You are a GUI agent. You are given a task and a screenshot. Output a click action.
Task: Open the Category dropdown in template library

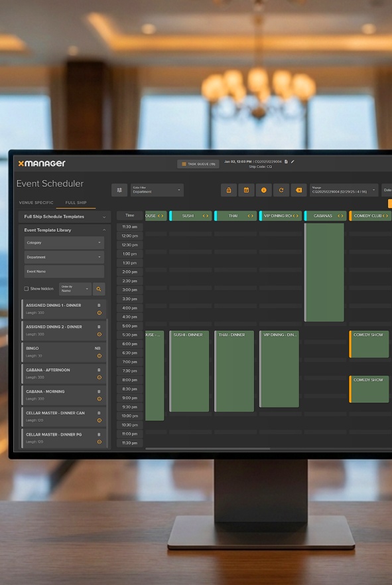[64, 242]
